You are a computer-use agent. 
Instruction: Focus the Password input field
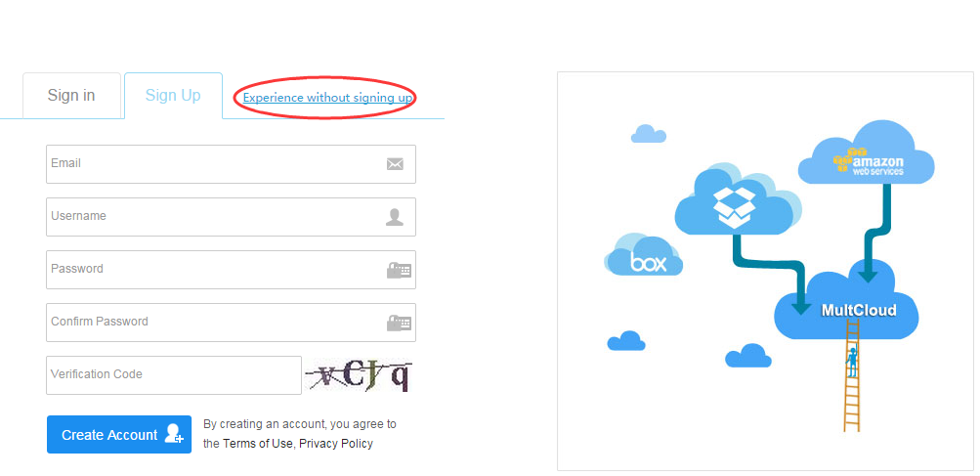pos(231,270)
